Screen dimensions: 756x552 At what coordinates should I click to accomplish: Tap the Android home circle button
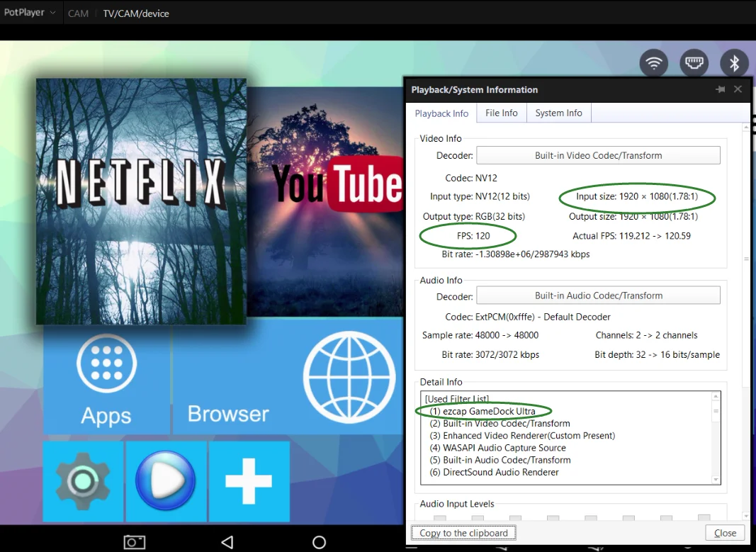(319, 542)
